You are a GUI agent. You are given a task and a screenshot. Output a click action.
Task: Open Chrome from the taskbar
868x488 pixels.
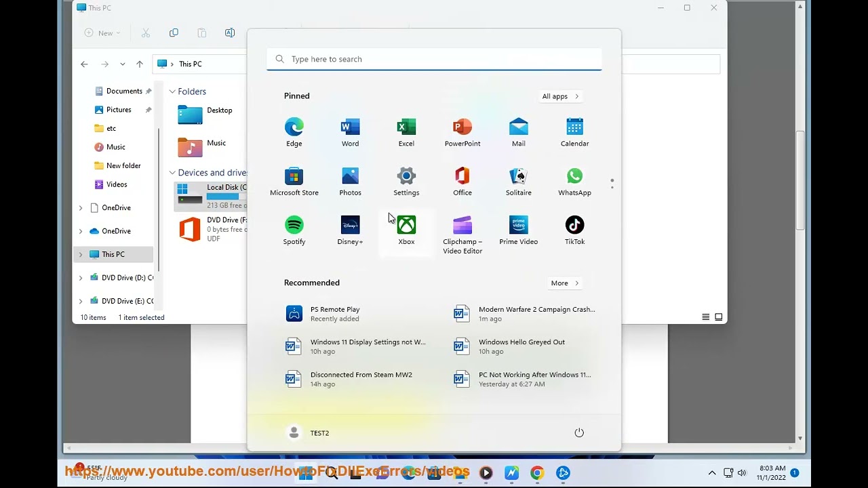coord(537,473)
